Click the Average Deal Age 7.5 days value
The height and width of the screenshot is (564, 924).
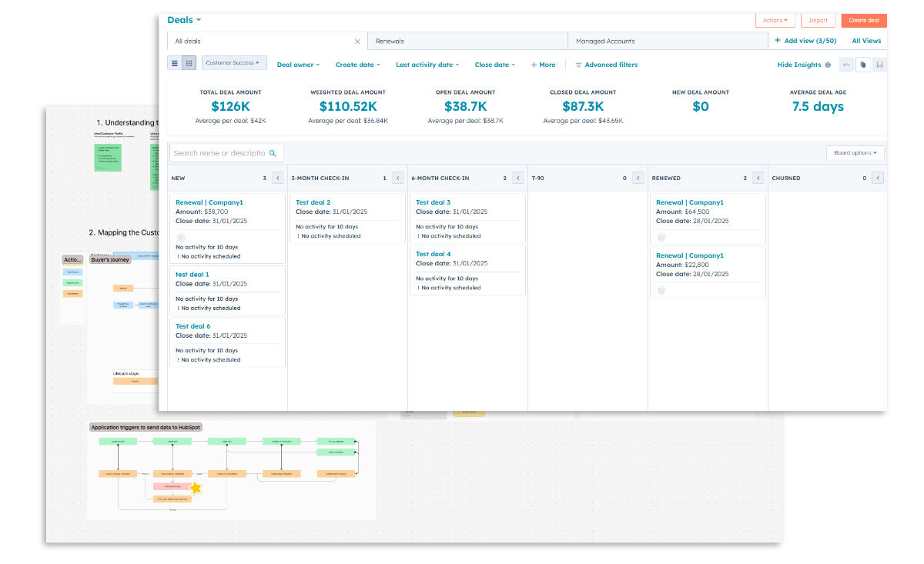818,106
